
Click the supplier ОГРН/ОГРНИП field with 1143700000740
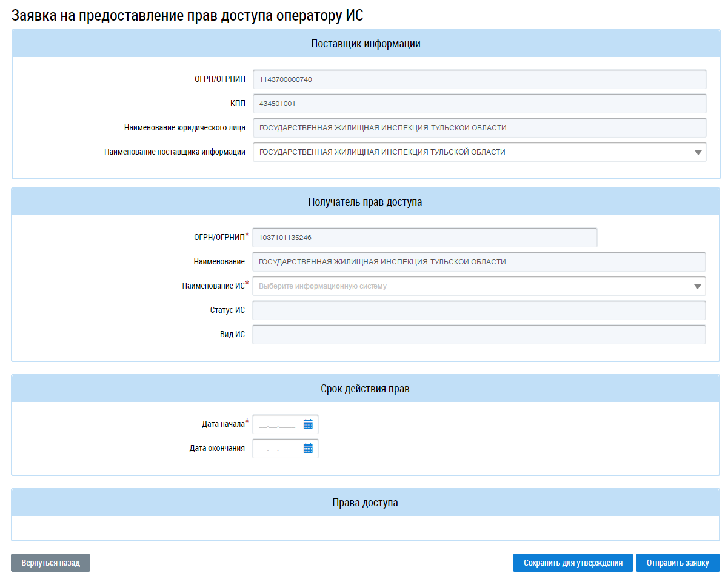tap(479, 79)
